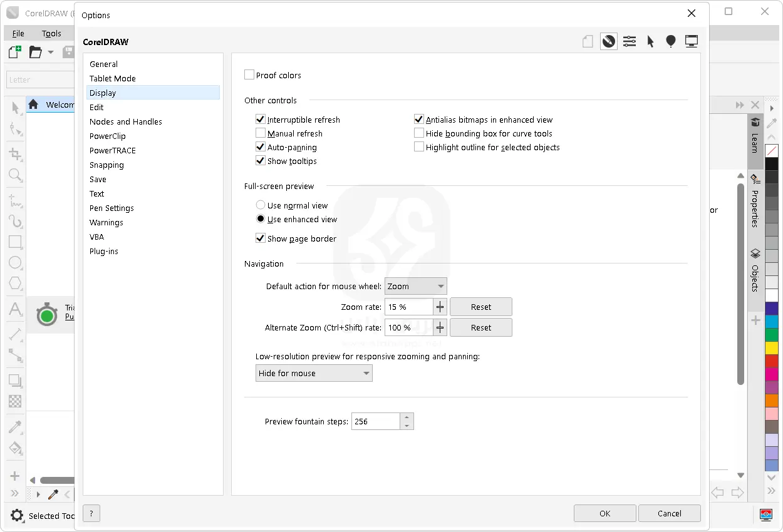Click the Zoom rate input field

(408, 307)
